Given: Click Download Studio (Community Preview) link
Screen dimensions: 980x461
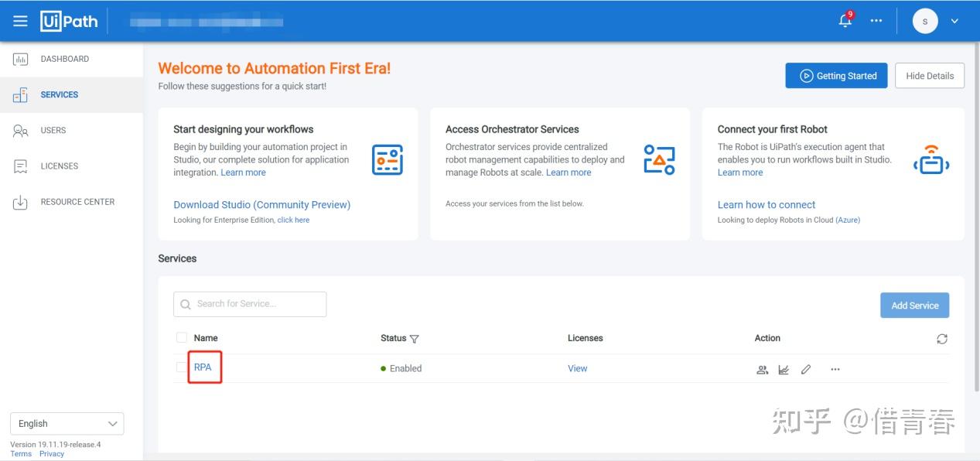Looking at the screenshot, I should click(261, 205).
